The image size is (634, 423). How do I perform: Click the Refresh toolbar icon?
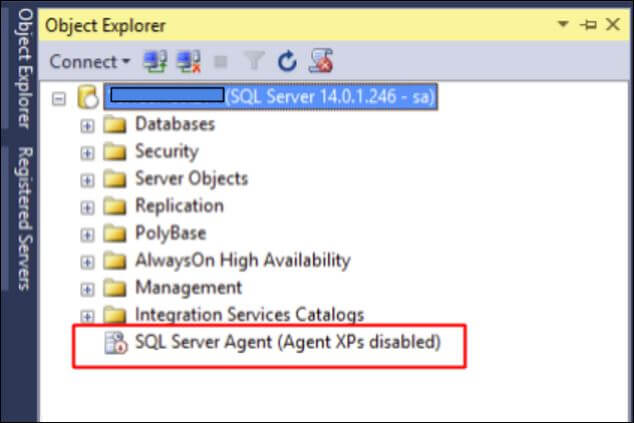(287, 61)
